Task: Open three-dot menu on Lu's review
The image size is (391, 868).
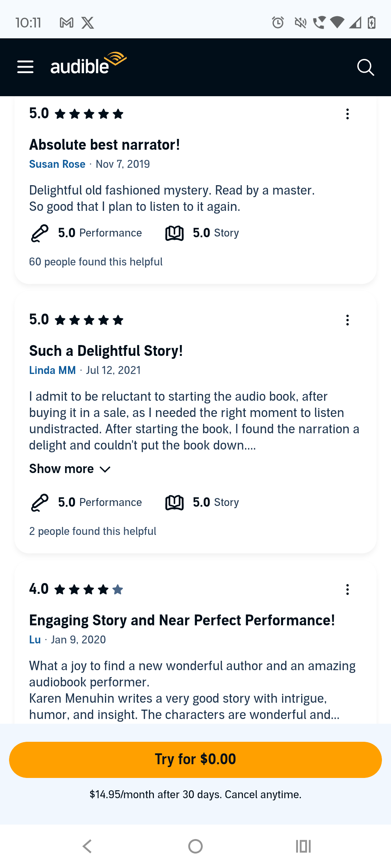Action: click(347, 590)
